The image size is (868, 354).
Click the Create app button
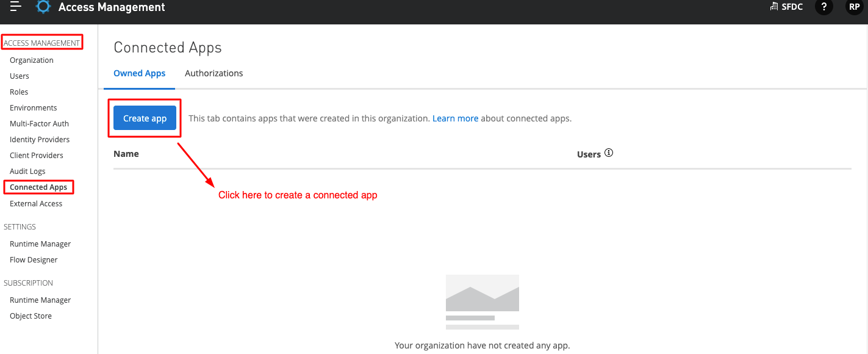[144, 118]
